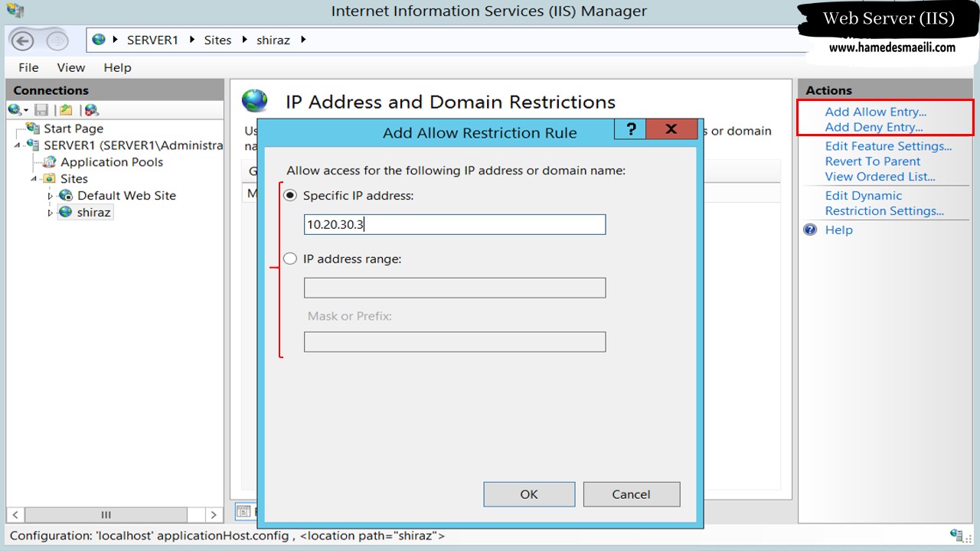This screenshot has height=551, width=980.
Task: Select Start Page in the Connections tree
Action: 73,129
